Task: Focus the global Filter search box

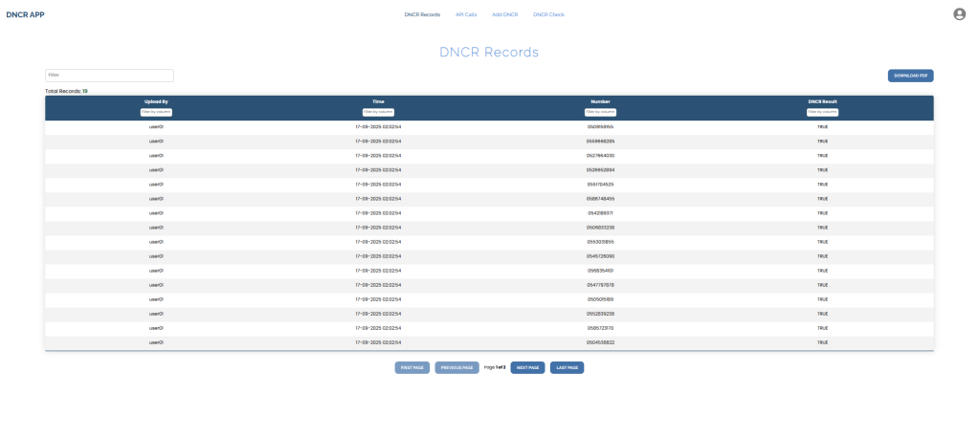Action: (x=109, y=76)
